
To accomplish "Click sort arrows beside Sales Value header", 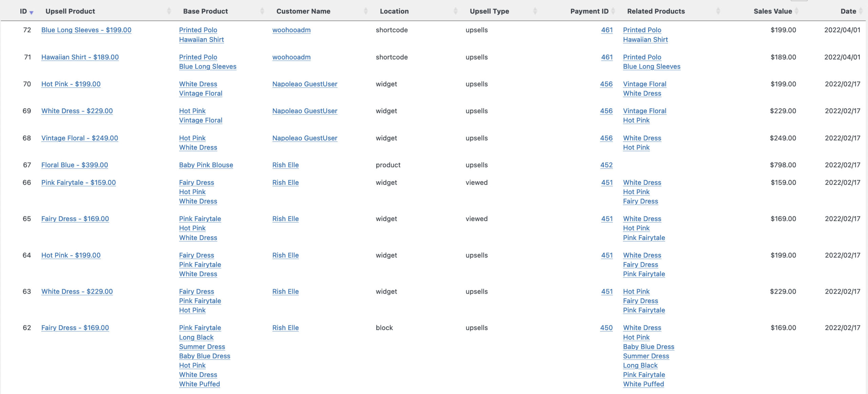I will pyautogui.click(x=796, y=11).
